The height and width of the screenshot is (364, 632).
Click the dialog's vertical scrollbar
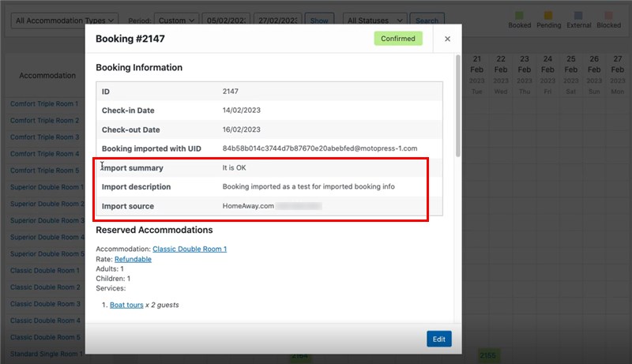457,106
